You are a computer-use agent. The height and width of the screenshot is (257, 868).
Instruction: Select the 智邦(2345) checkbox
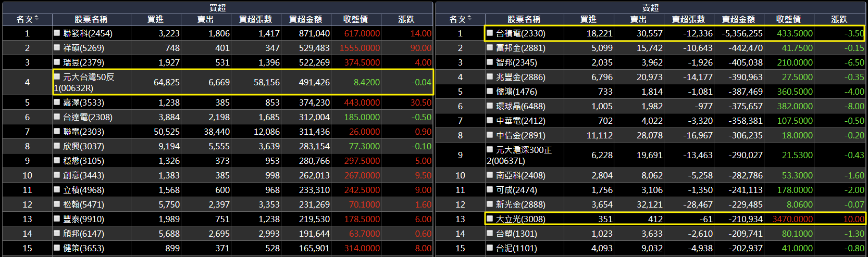490,62
